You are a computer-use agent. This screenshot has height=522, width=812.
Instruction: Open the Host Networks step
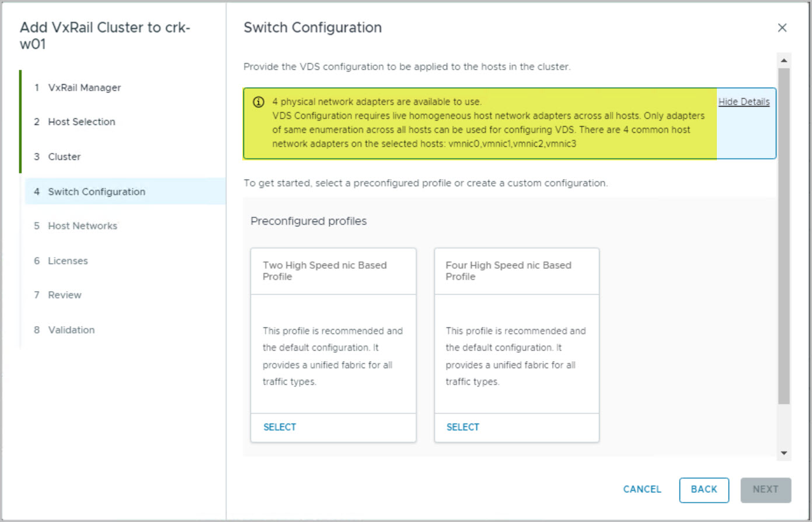click(82, 226)
